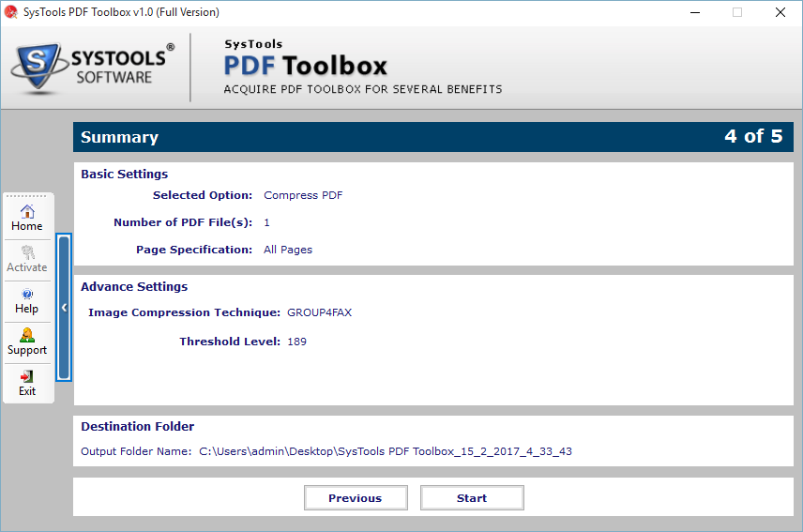
Task: Click the 'ACQUIRE PDF TOOLBOX FOR SEVERAL BENEFITS' tagline
Action: [x=363, y=89]
